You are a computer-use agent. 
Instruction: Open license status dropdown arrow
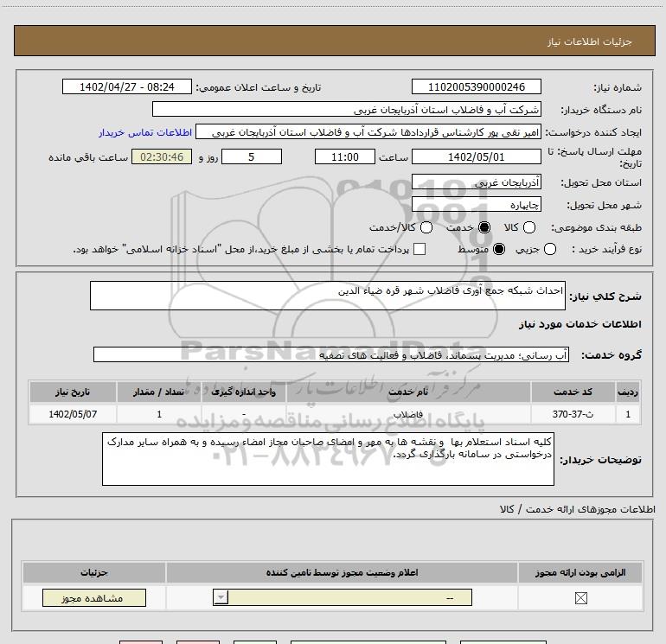point(221,597)
